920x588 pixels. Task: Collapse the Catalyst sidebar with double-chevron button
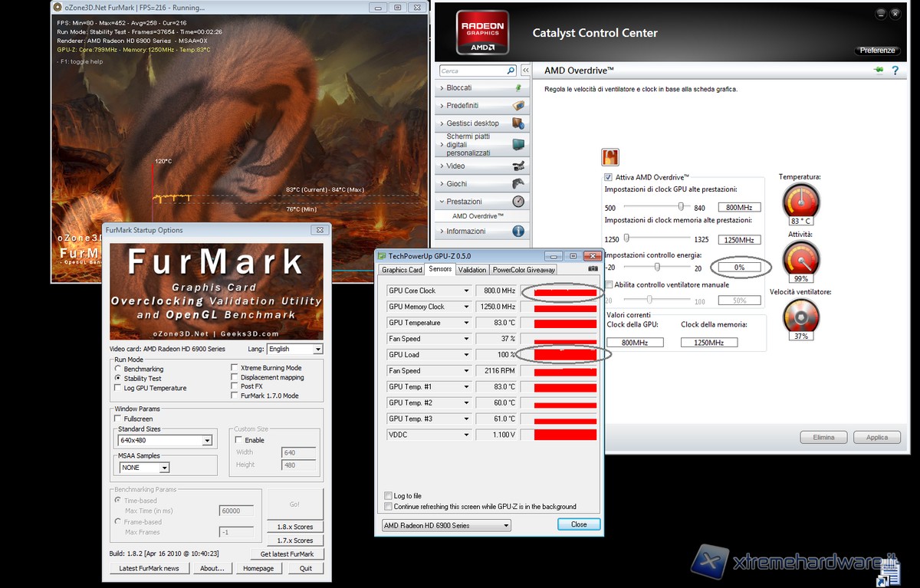(525, 71)
